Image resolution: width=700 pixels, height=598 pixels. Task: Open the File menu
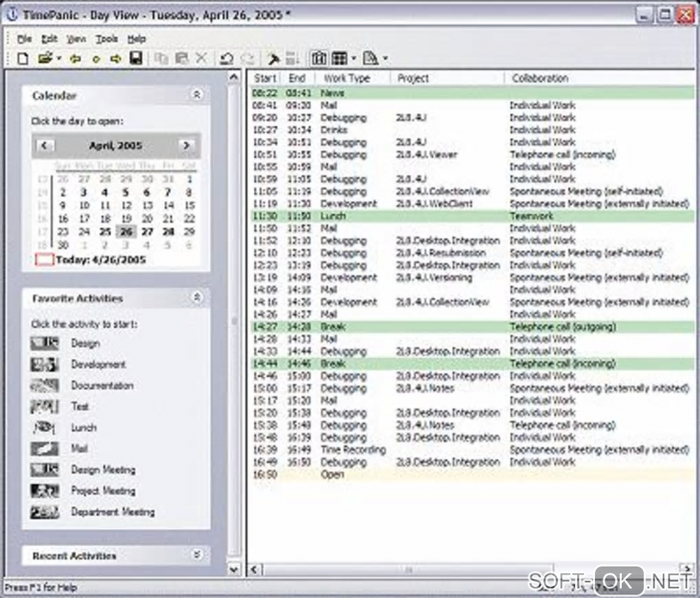click(x=24, y=39)
